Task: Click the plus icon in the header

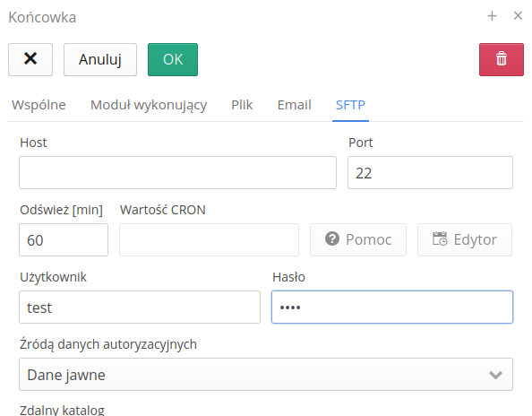Action: [x=492, y=15]
